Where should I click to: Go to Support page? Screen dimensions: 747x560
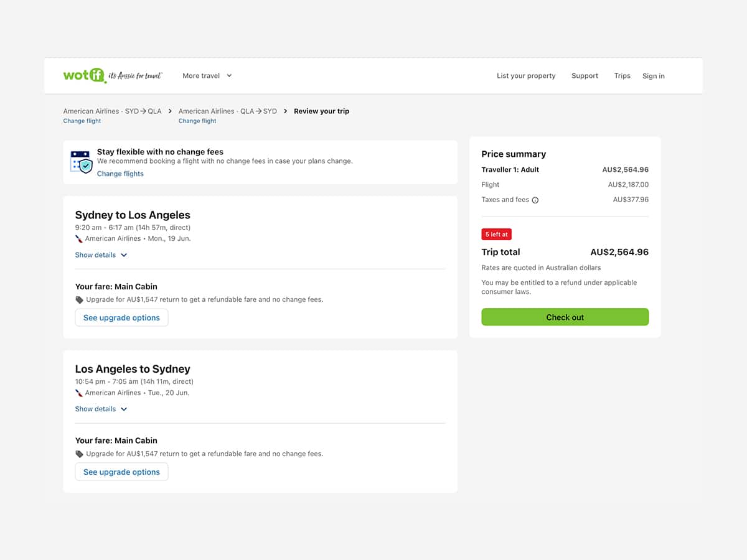coord(585,76)
